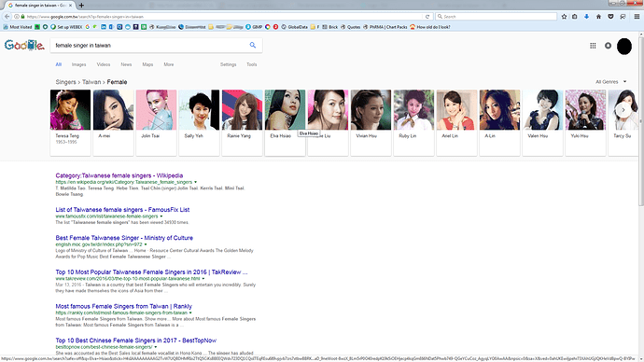Image resolution: width=644 pixels, height=362 pixels.
Task: Open 'PhRMA | Chart Packs' bookmark
Action: 385,27
